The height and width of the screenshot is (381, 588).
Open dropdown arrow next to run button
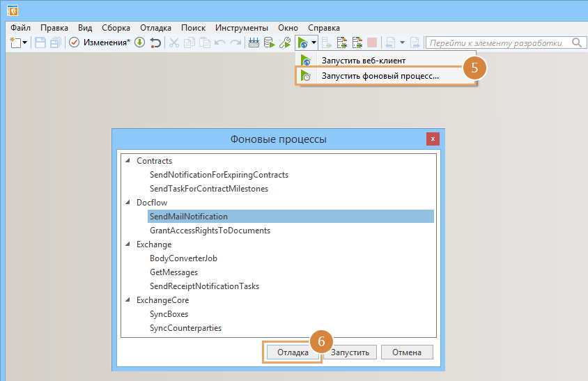(x=314, y=42)
